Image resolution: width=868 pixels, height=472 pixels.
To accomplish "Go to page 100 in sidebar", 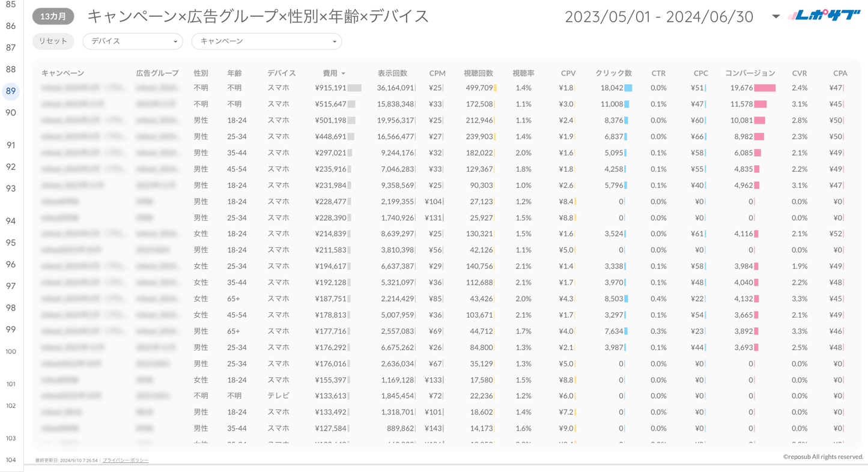I will [11, 351].
